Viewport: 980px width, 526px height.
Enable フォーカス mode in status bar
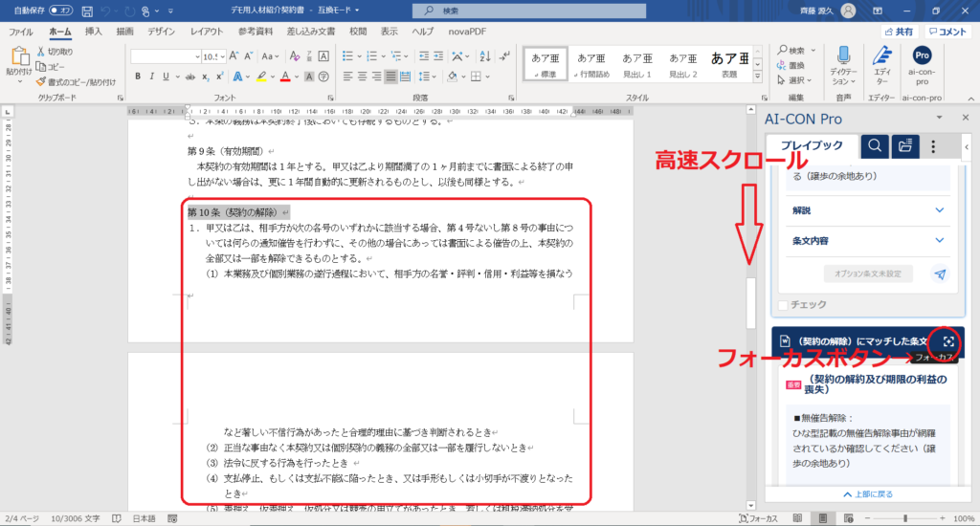tap(758, 518)
